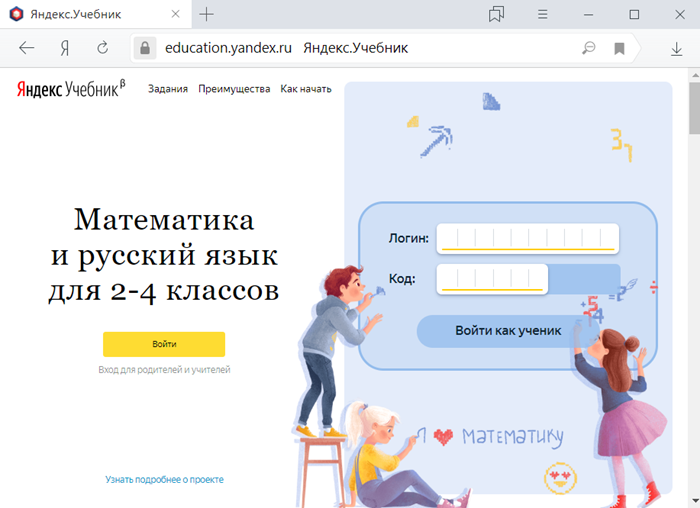The width and height of the screenshot is (700, 508).
Task: Click the address bar URL education.yandex.ru
Action: tap(228, 48)
